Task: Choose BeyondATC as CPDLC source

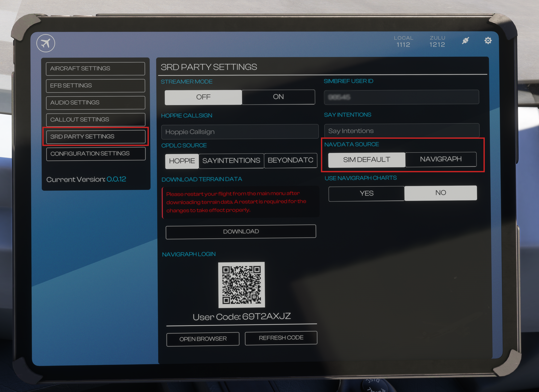Action: coord(290,160)
